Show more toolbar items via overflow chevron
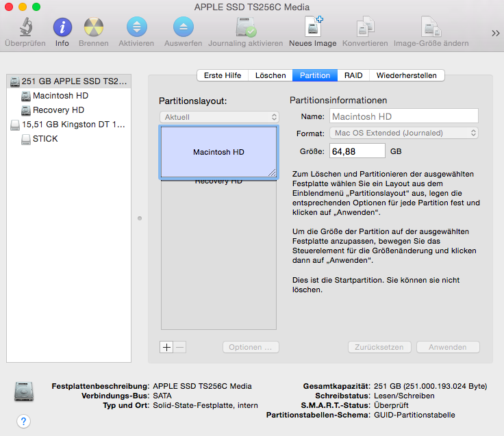The height and width of the screenshot is (436, 504). [495, 33]
